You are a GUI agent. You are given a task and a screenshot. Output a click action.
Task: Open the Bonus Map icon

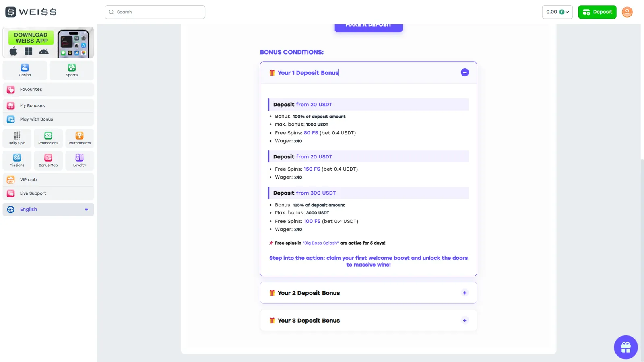[x=48, y=158]
